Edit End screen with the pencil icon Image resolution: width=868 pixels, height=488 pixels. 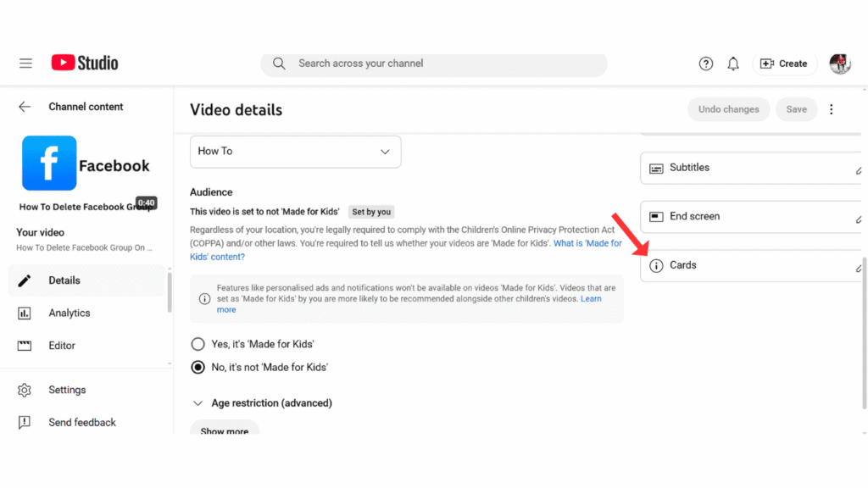coord(859,219)
